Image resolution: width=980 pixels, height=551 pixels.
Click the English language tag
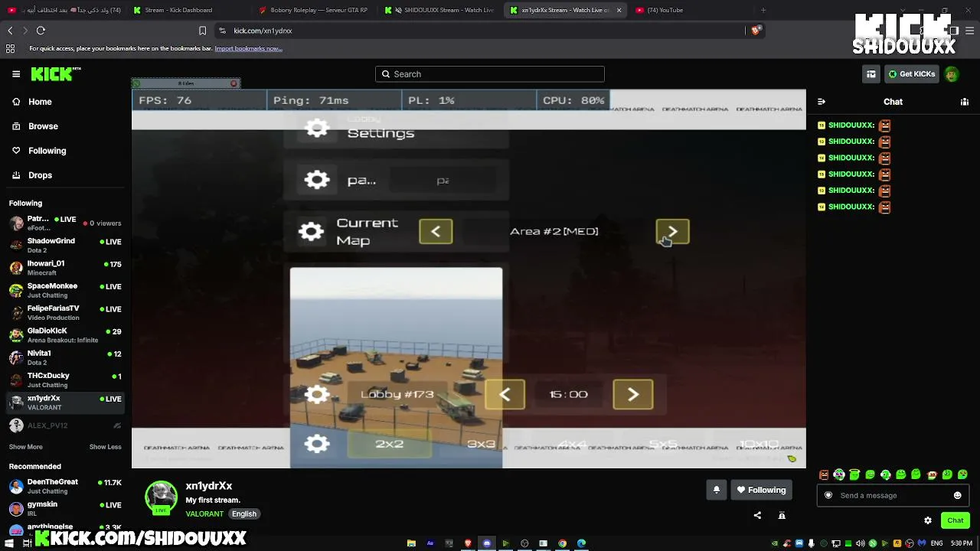point(244,514)
